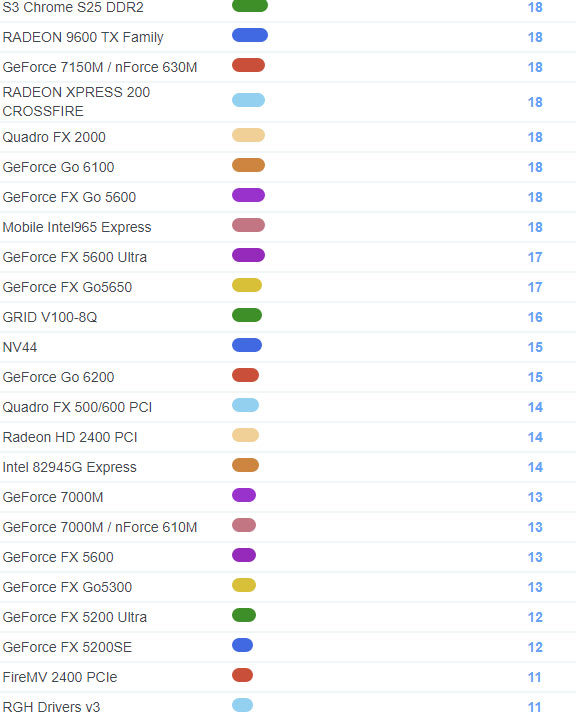Click red bar beside GeForce 7150M
This screenshot has height=713, width=576.
(248, 65)
